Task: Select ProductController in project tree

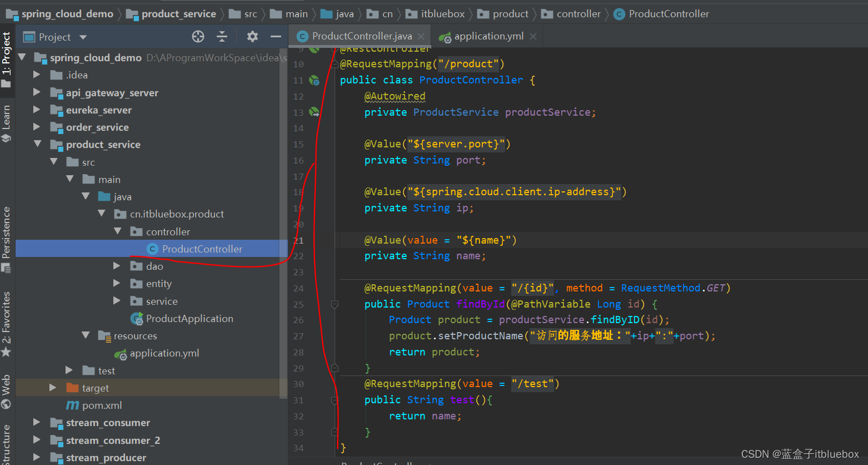Action: coord(151,249)
